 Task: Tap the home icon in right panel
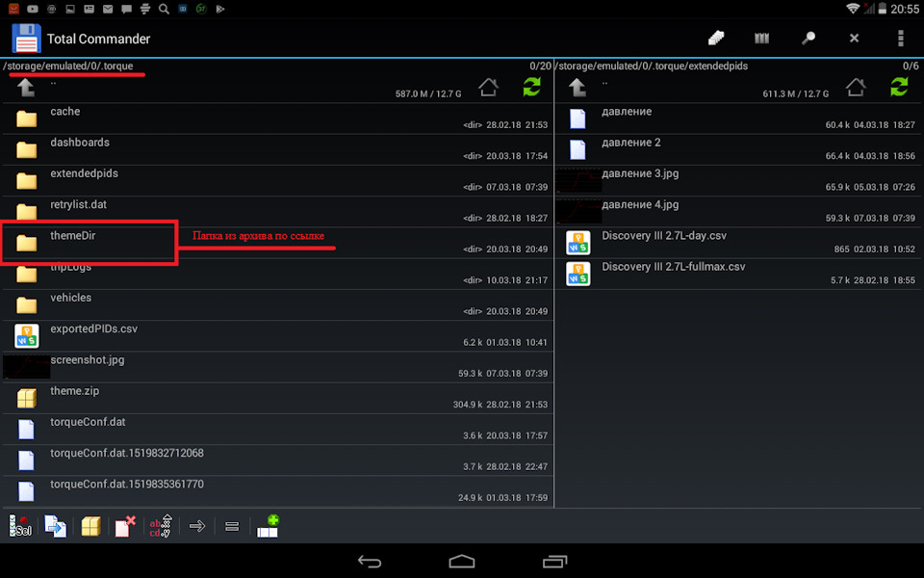856,88
